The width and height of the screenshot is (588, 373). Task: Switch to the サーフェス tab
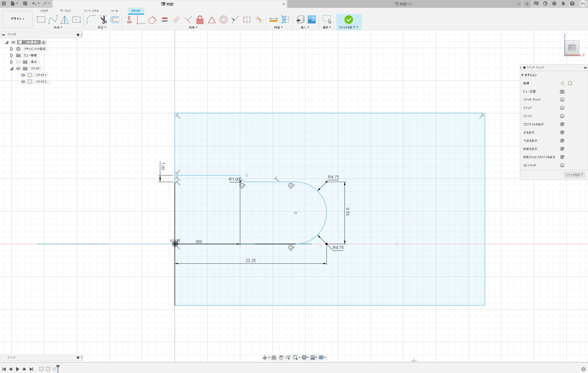[65, 11]
